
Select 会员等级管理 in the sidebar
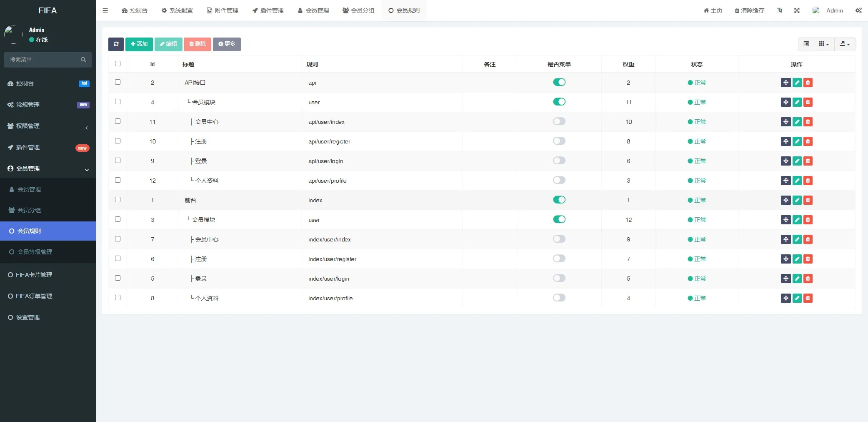click(48, 252)
